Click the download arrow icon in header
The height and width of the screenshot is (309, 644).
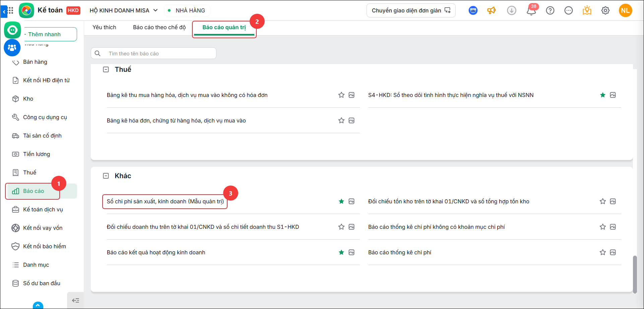pyautogui.click(x=512, y=11)
